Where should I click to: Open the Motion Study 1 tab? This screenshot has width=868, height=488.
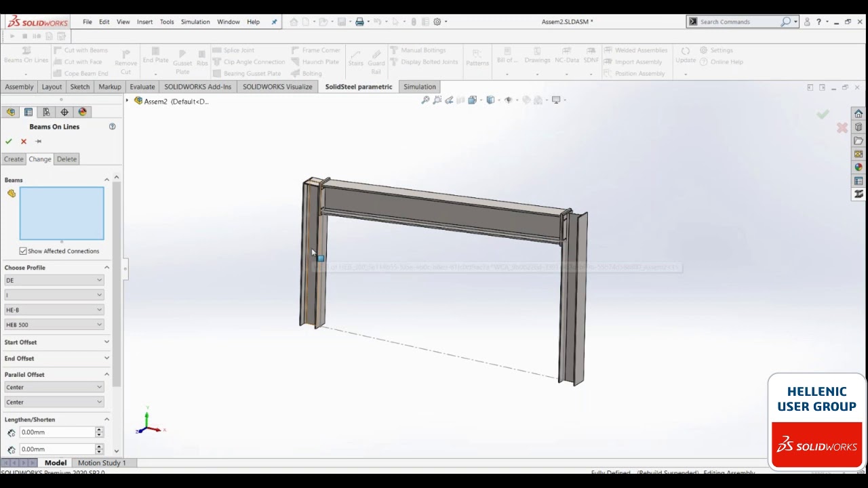(x=102, y=463)
